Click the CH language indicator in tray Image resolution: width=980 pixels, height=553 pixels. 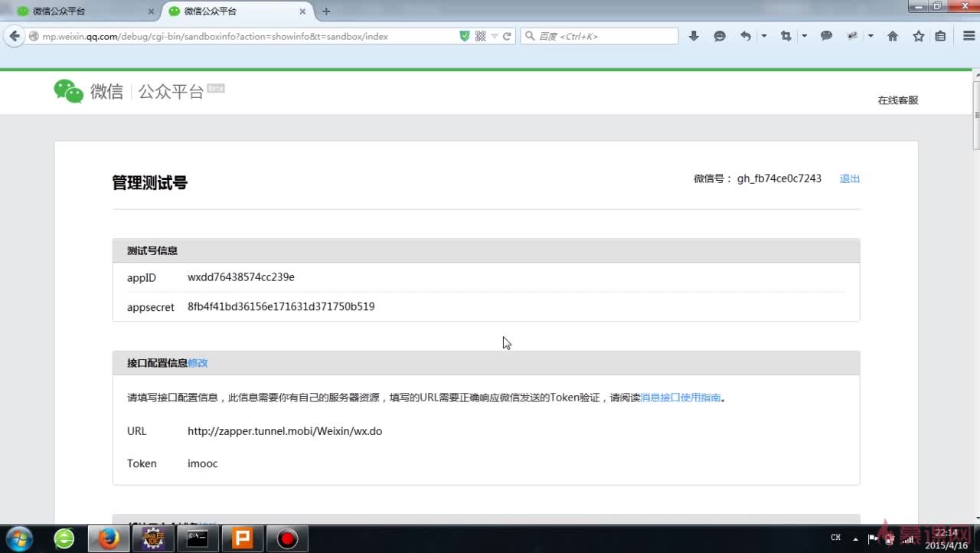click(836, 538)
